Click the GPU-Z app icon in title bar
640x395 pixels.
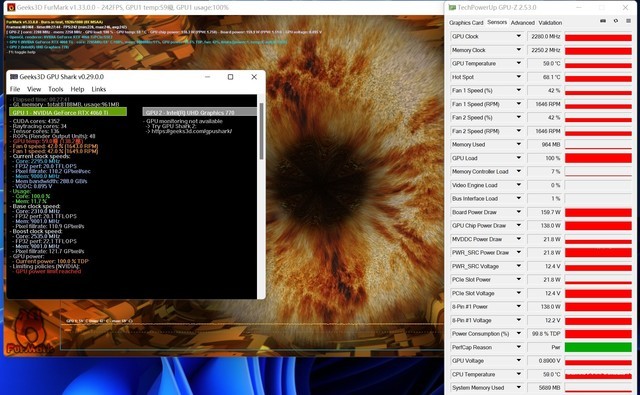[x=452, y=7]
